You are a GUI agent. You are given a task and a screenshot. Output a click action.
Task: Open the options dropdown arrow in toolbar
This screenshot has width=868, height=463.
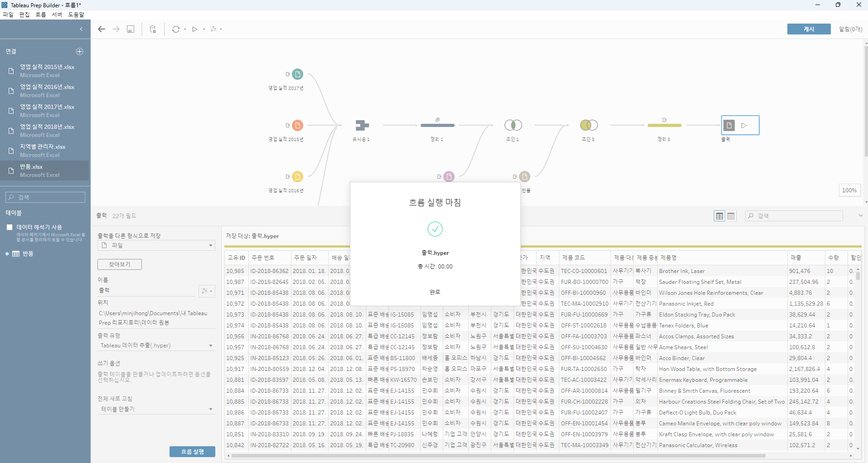221,29
